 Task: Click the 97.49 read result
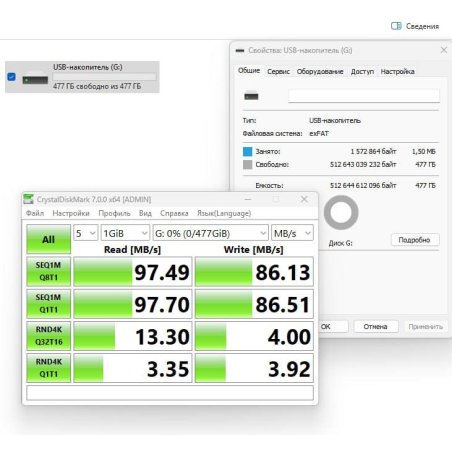(x=133, y=271)
